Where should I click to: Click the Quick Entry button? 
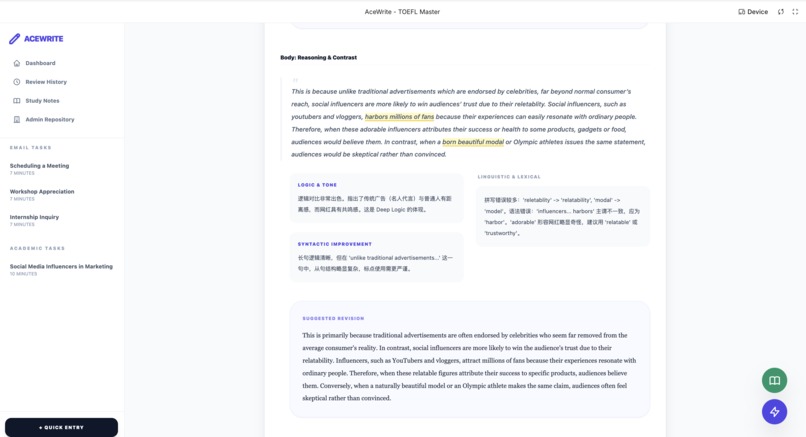[61, 427]
